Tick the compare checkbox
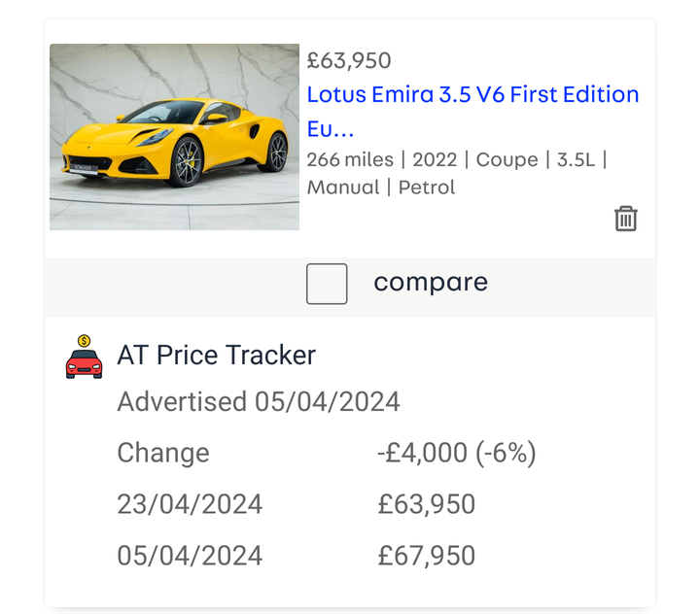Image resolution: width=700 pixels, height=614 pixels. 327,284
